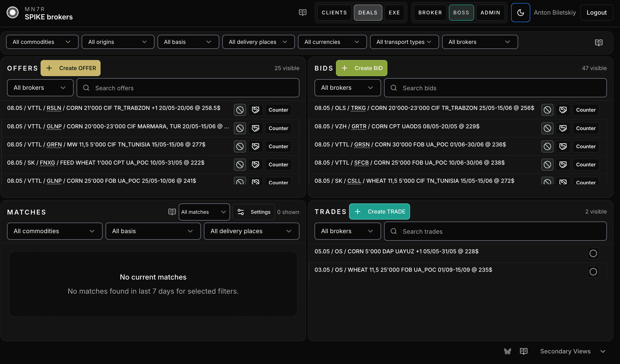Screen dimensions: 620x364
Task: Open the All matches dropdown
Action: (x=204, y=212)
